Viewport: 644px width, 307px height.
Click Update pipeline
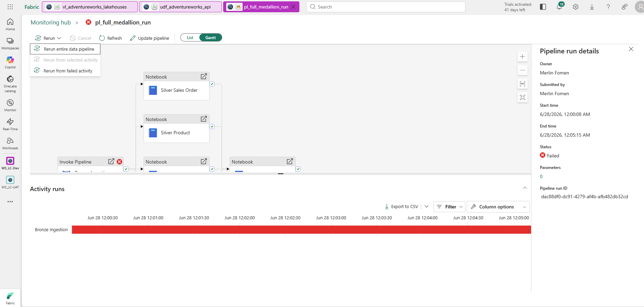tap(149, 38)
